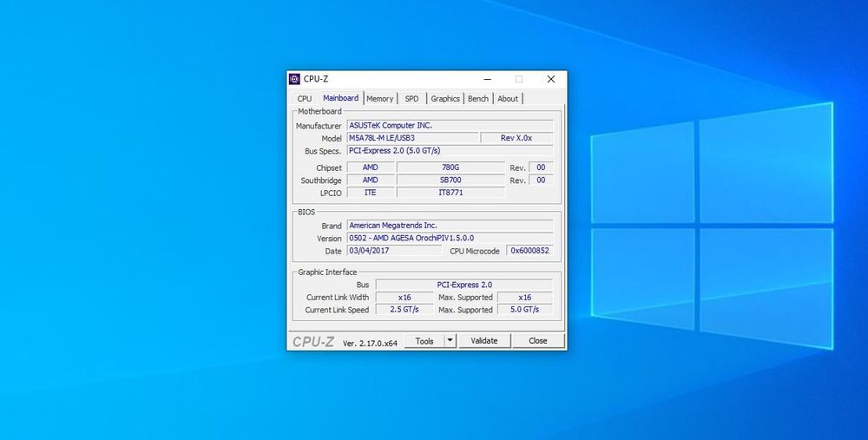The image size is (868, 440).
Task: Click the BIOS version 0502 - AMD AGESA field
Action: pos(450,238)
